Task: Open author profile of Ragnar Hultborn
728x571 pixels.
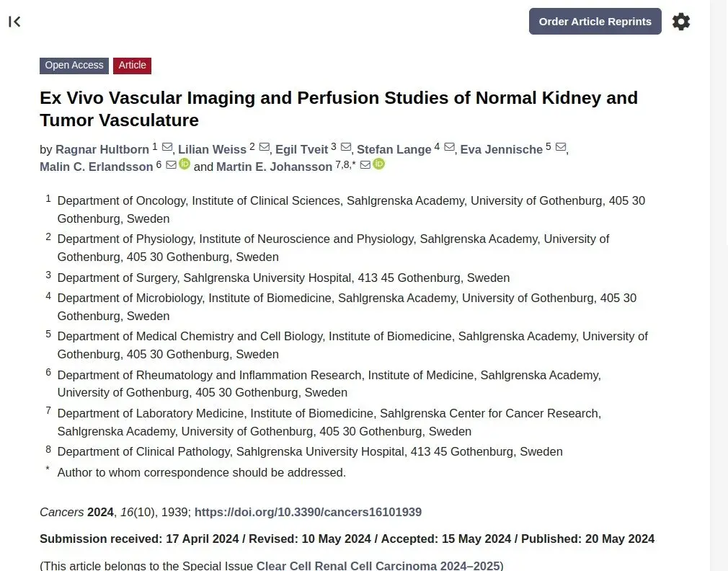Action: pos(102,149)
